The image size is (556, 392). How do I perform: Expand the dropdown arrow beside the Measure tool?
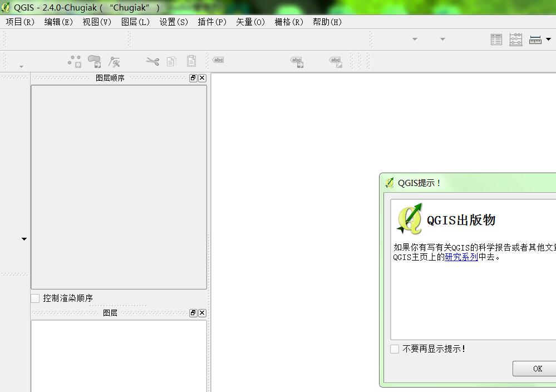tap(549, 40)
